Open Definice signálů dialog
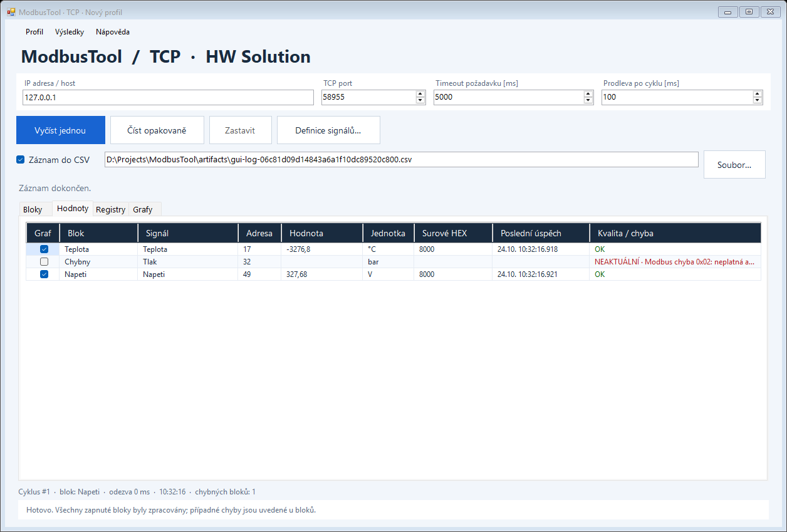The width and height of the screenshot is (787, 532). coord(328,130)
